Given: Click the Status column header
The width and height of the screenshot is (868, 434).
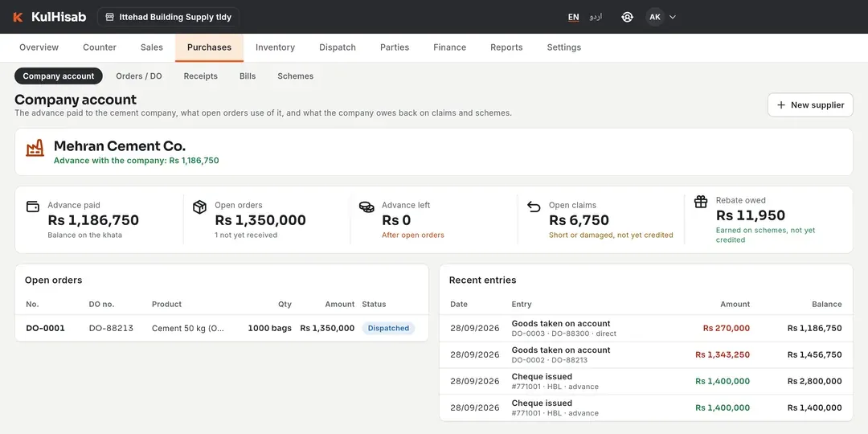Looking at the screenshot, I should pos(375,305).
